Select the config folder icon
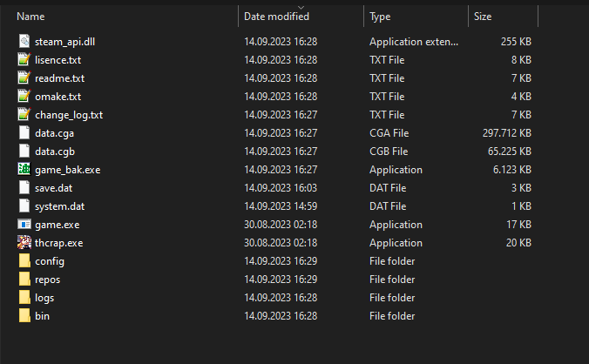This screenshot has height=364, width=589. tap(24, 261)
